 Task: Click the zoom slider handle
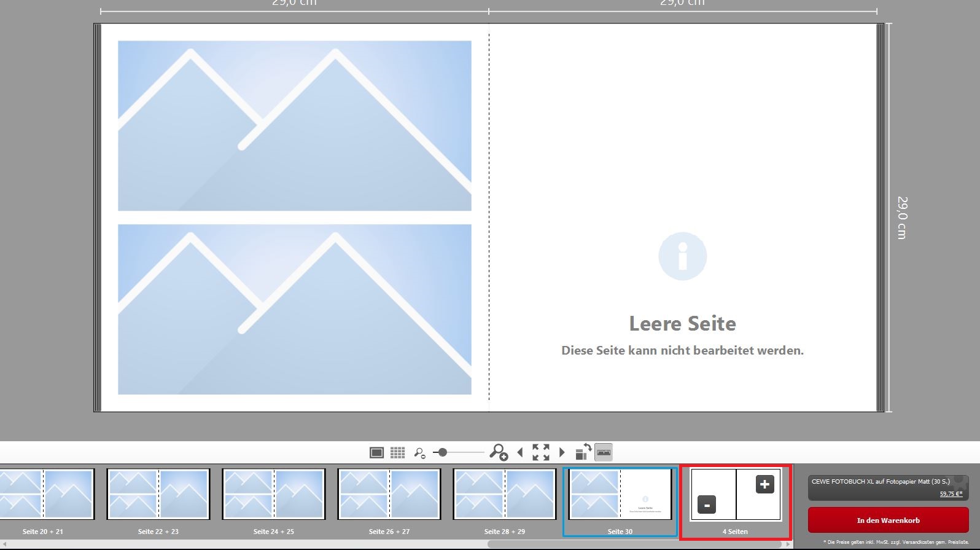click(442, 453)
